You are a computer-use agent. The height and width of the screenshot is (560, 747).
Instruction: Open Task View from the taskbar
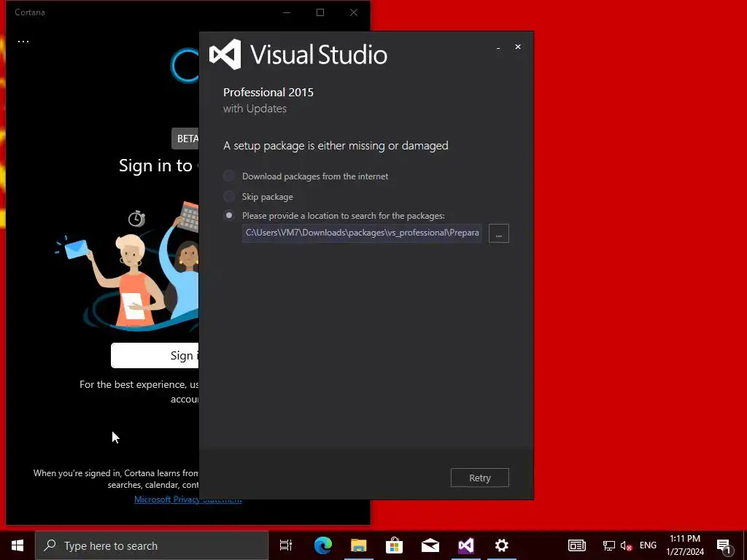286,545
